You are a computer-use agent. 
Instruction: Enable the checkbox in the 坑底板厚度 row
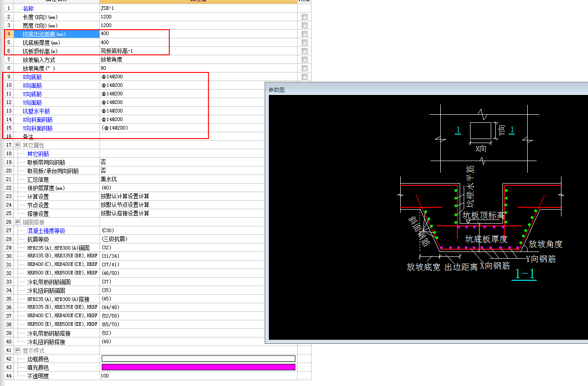[305, 42]
